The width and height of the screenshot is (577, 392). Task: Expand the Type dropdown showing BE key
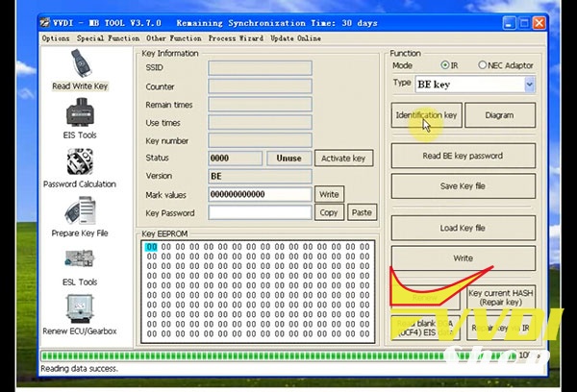[529, 85]
